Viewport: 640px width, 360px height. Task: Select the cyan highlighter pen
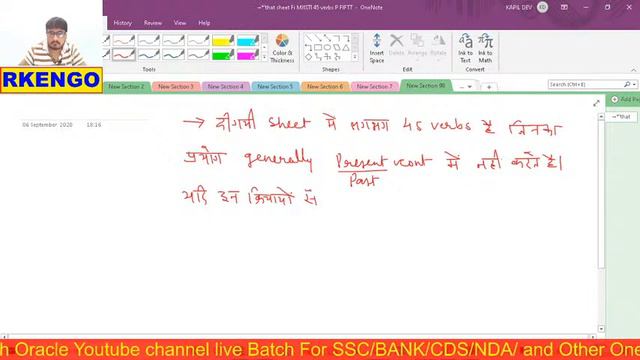point(248,40)
